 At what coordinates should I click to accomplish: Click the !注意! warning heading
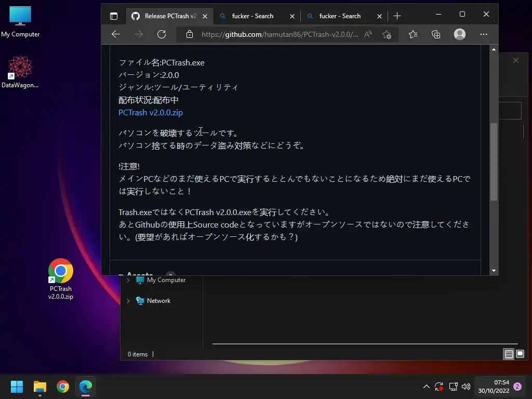point(129,166)
